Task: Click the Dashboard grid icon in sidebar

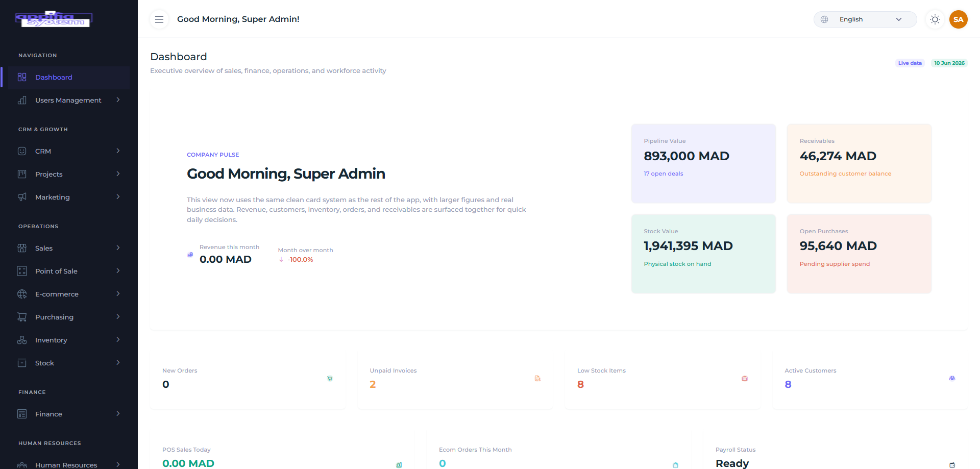Action: pos(22,77)
